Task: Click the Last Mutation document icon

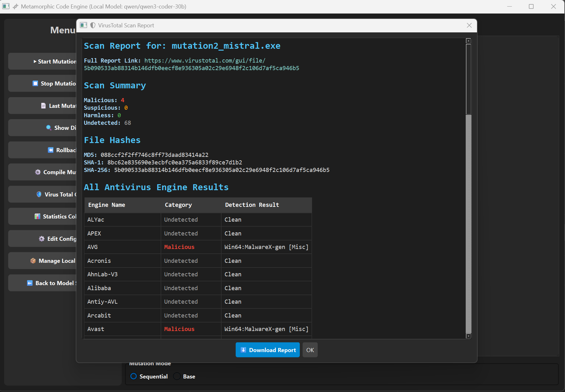Action: (x=43, y=106)
